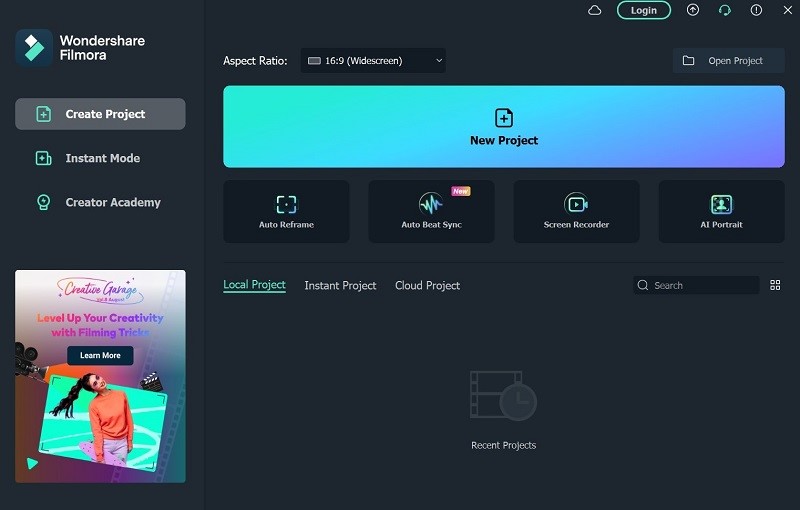Launch the Auto Beat Sync tool
Screen dimensions: 800x510
431,211
